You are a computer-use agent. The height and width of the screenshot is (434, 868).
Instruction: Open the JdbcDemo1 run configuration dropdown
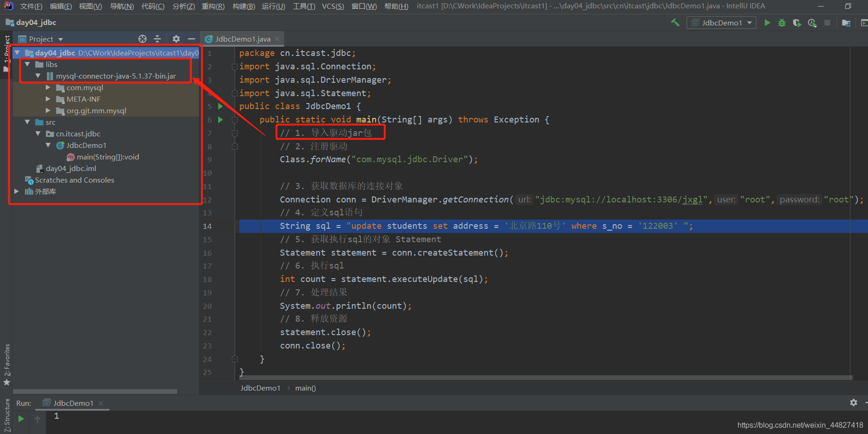[x=721, y=23]
